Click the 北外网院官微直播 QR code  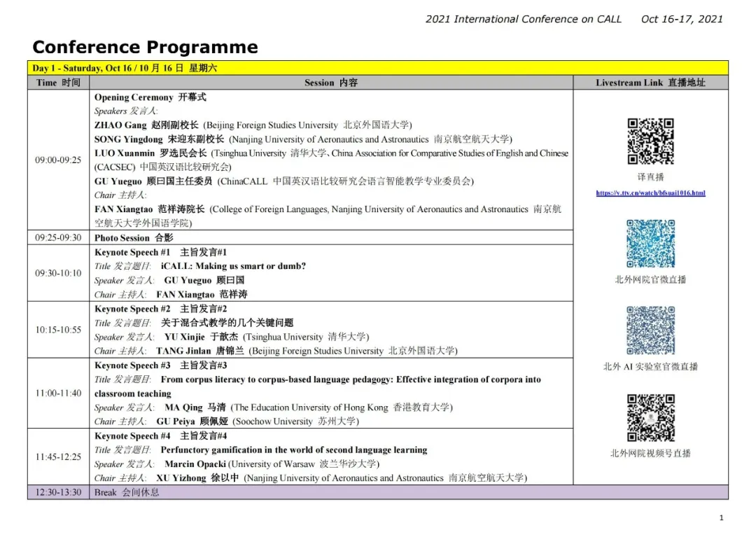[650, 244]
